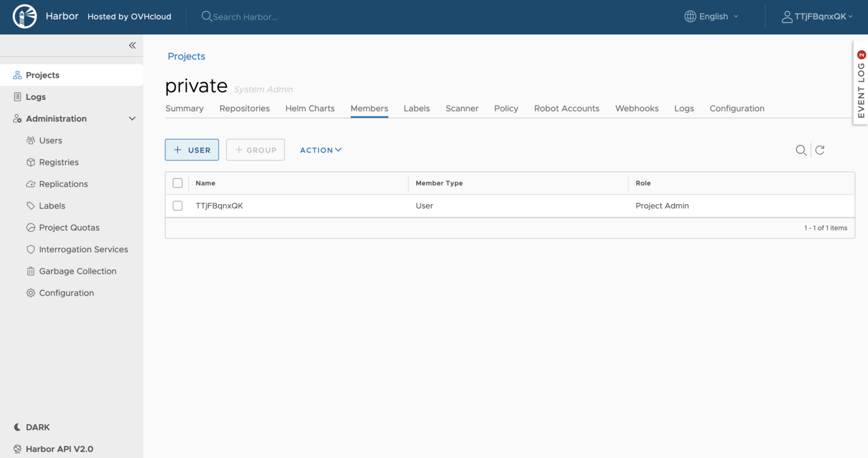Select all members using the header checkbox
This screenshot has width=868, height=458.
[178, 182]
